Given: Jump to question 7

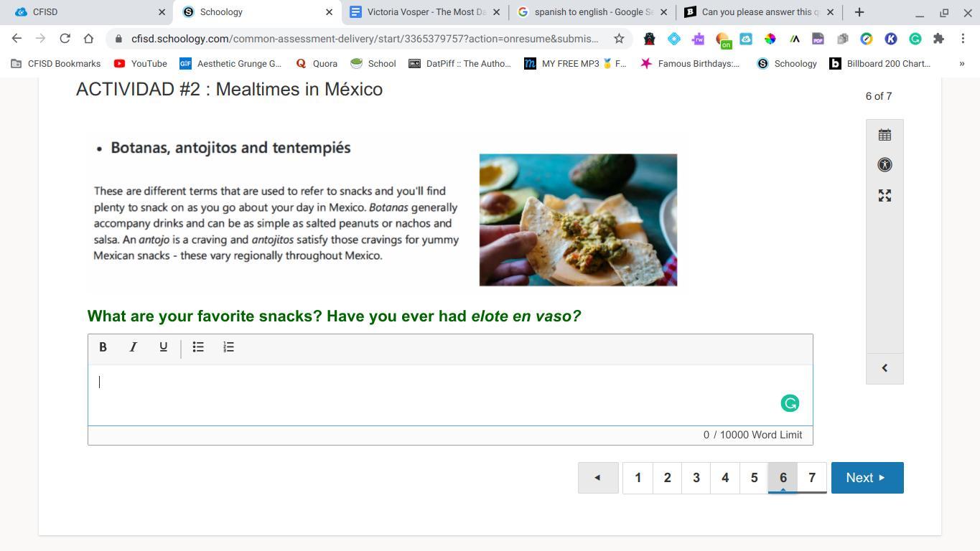Looking at the screenshot, I should click(x=812, y=478).
